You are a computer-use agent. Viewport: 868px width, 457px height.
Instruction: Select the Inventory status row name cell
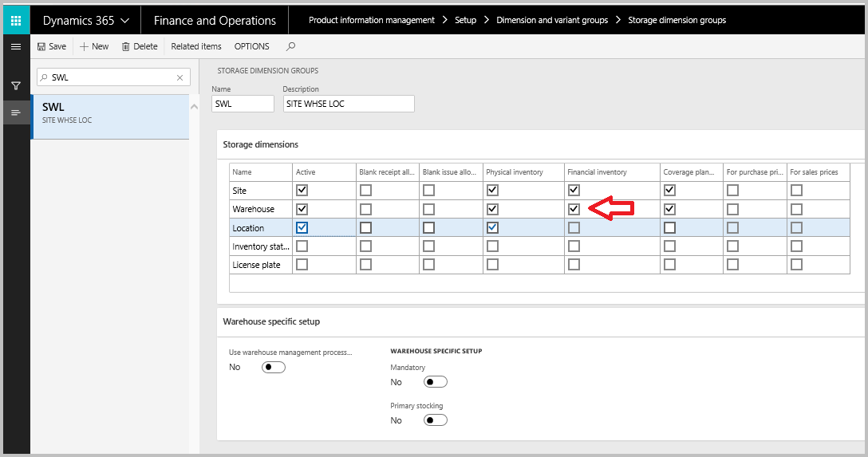pyautogui.click(x=261, y=246)
